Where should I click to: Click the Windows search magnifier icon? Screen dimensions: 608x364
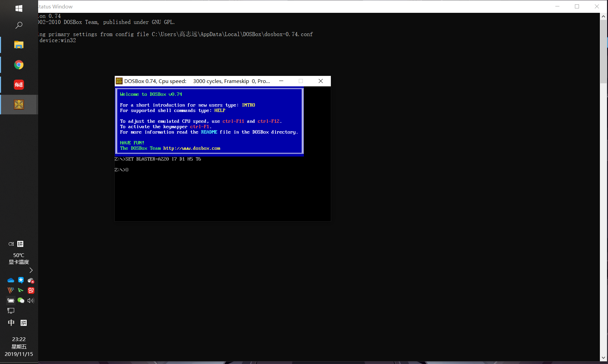[19, 25]
